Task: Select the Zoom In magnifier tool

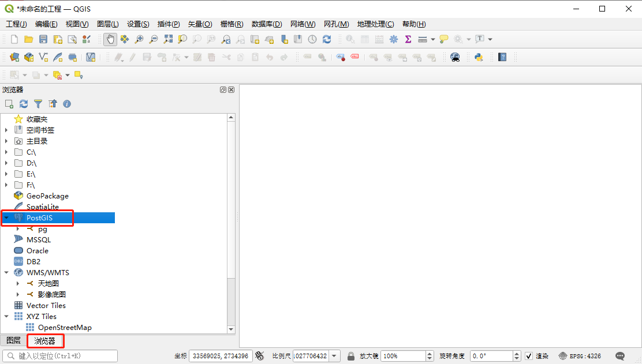Action: pyautogui.click(x=139, y=39)
